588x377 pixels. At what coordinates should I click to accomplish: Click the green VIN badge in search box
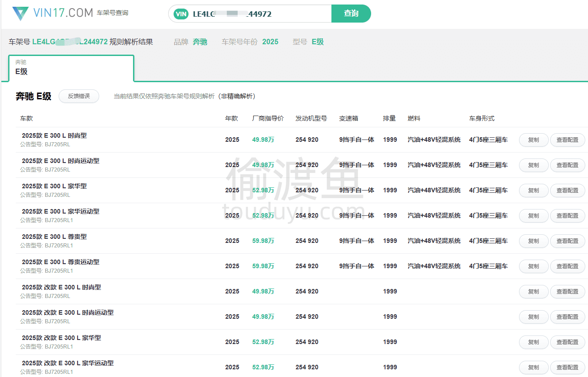(181, 14)
